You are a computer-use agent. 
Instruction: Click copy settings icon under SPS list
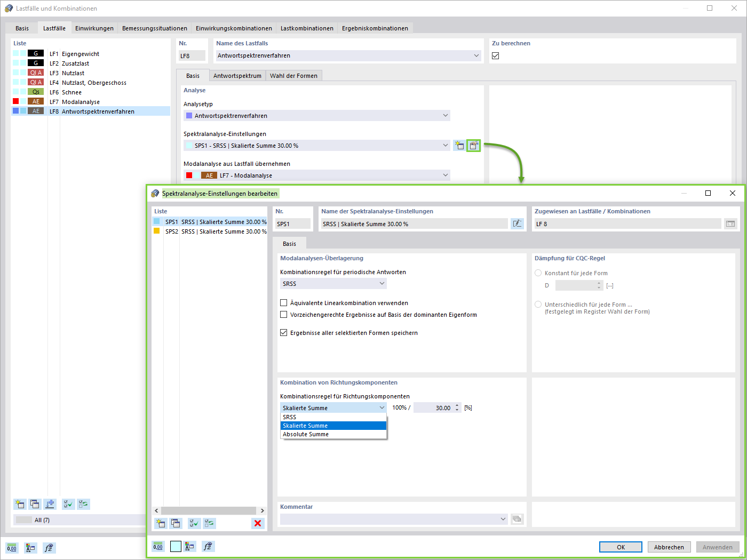click(x=176, y=523)
